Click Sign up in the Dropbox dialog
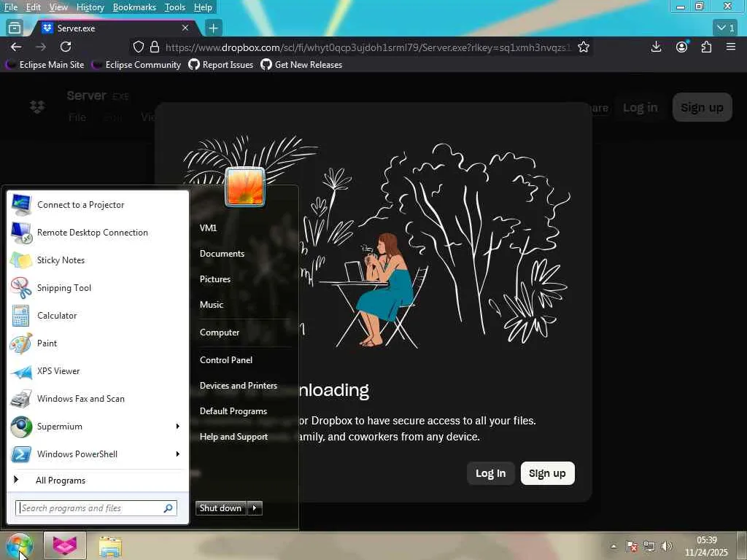 tap(547, 473)
